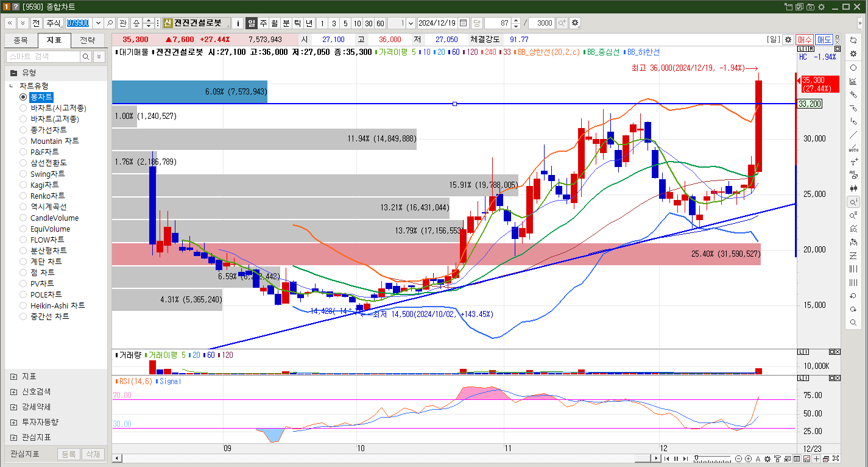Select the AUTO trendline tool
This screenshot has width=868, height=467.
(853, 149)
